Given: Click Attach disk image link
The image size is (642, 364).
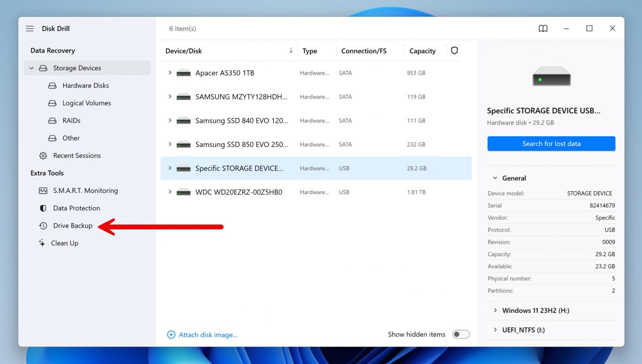Looking at the screenshot, I should coord(208,335).
